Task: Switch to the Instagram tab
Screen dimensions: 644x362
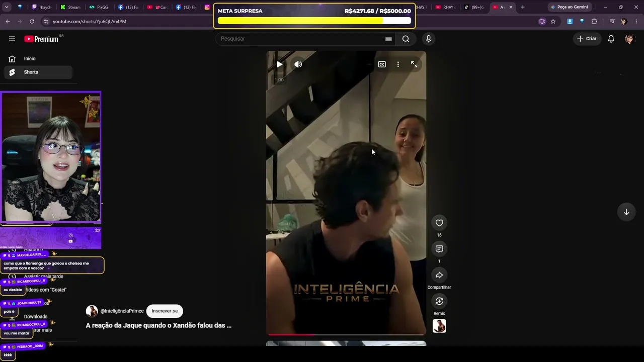Action: coord(207,7)
